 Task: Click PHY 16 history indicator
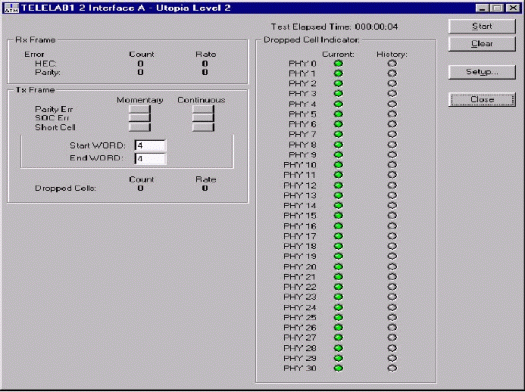point(392,226)
